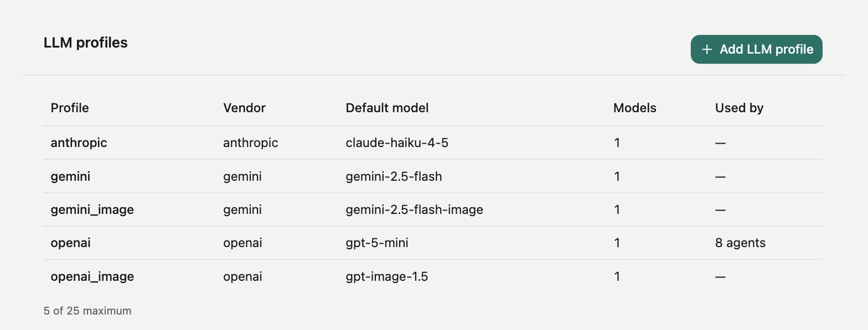This screenshot has height=330, width=868.
Task: Select the openai_image profile name
Action: click(x=92, y=276)
